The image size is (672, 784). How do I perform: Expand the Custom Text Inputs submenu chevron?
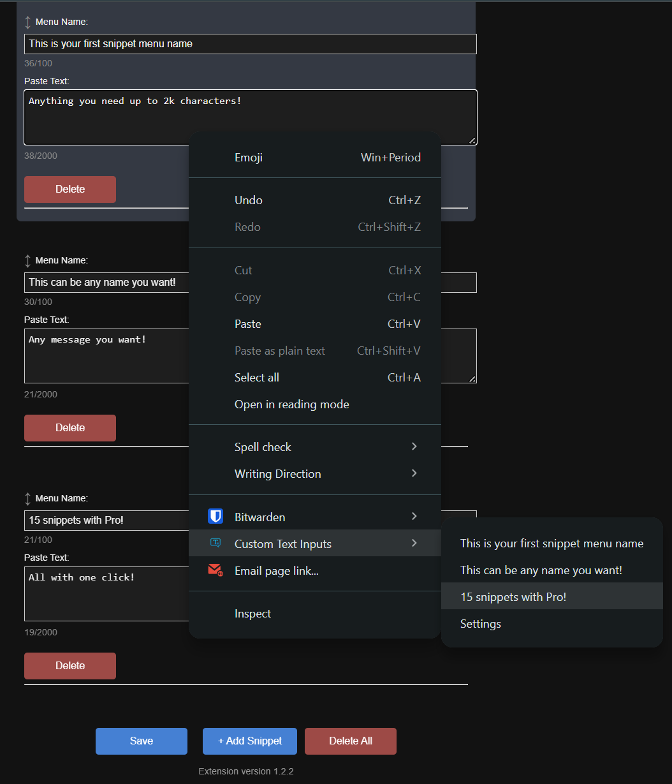(414, 543)
